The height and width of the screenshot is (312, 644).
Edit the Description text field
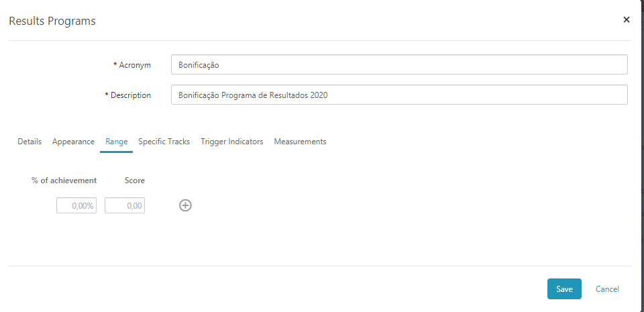click(399, 95)
